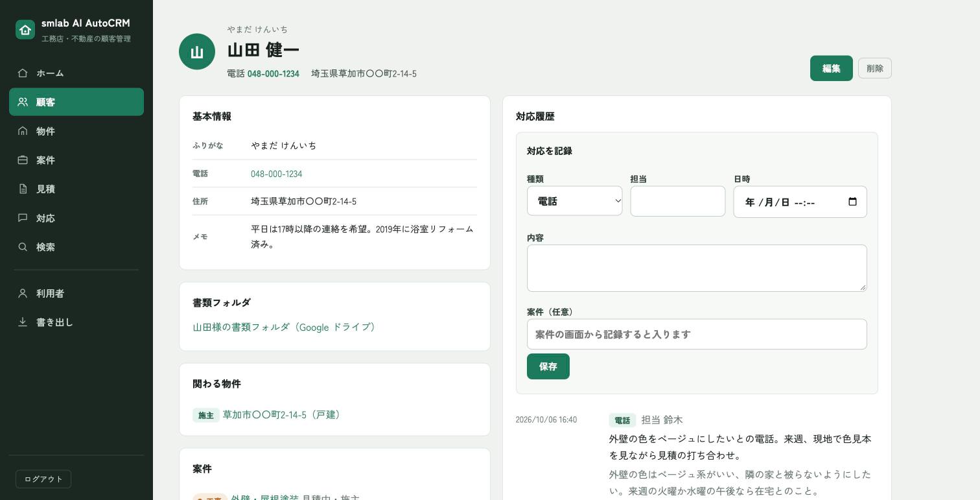Open the 見積 sidebar menu item

[76, 189]
